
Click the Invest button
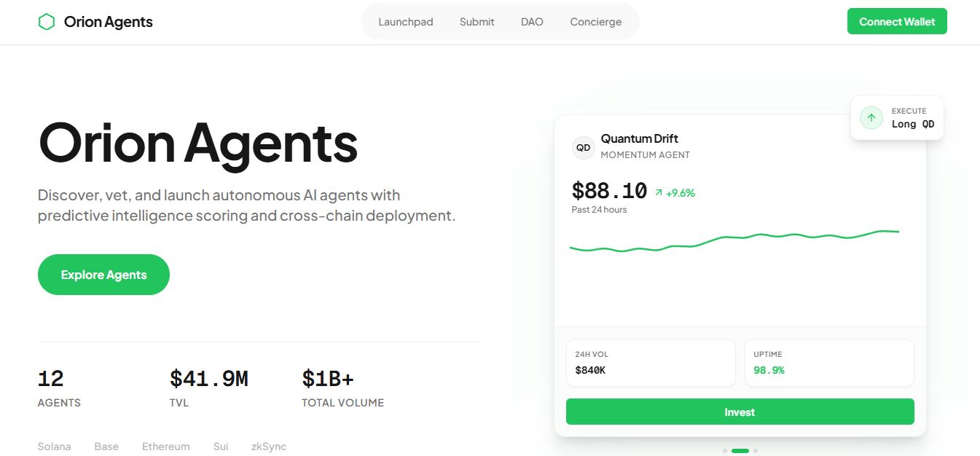click(x=740, y=412)
